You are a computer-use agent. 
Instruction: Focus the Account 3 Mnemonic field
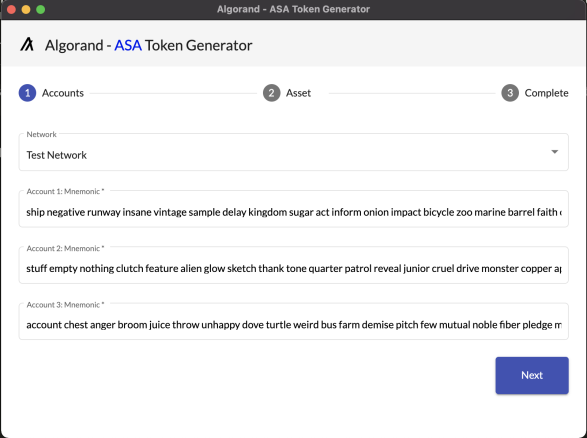(294, 322)
